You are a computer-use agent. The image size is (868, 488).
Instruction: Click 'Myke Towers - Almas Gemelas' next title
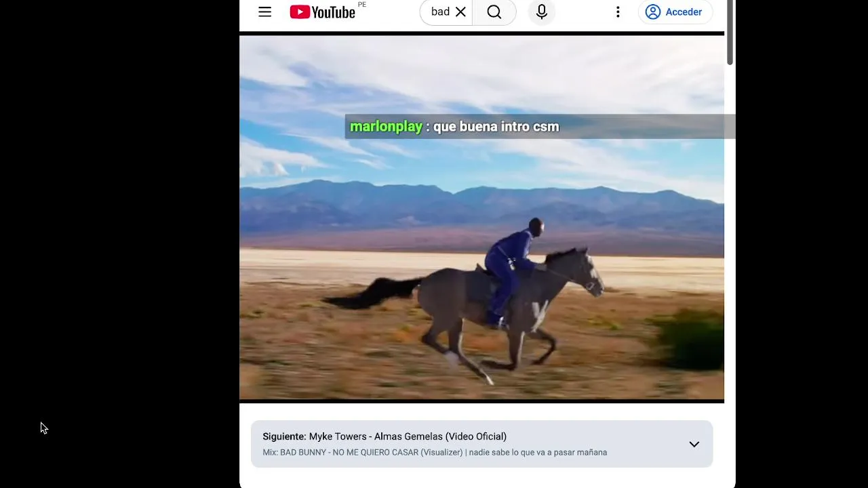(408, 436)
